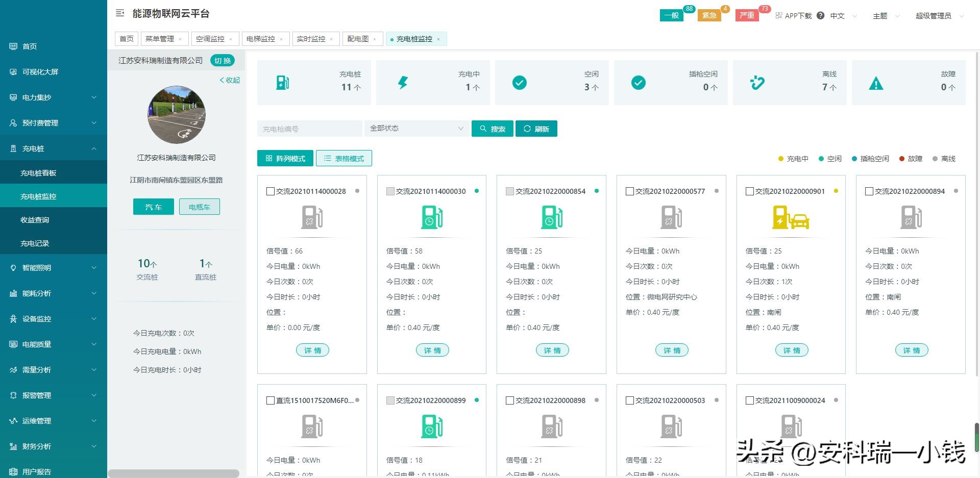Select the 电力集抄 sidebar icon
980x478 pixels.
pyautogui.click(x=13, y=97)
